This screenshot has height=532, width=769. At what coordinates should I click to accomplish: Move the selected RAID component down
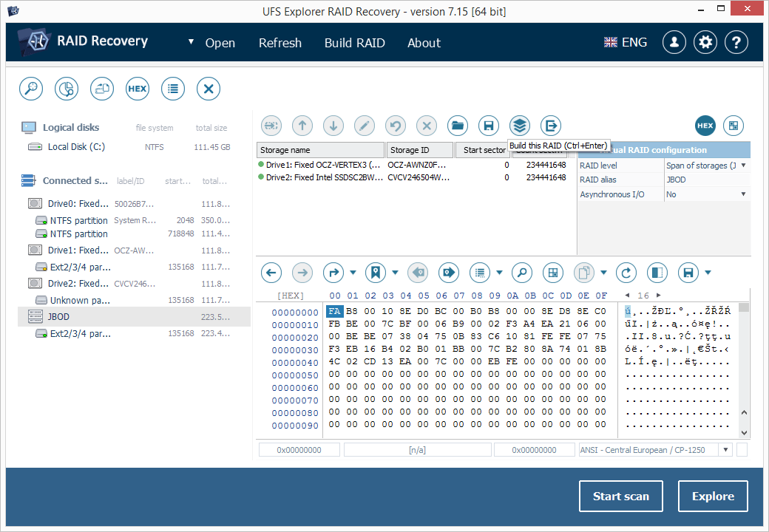pyautogui.click(x=333, y=126)
